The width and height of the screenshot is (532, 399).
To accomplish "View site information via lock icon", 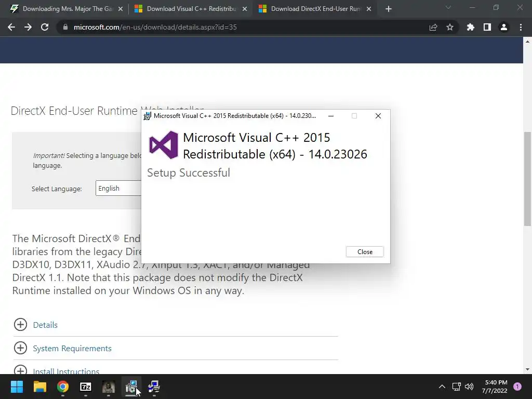I will click(65, 27).
